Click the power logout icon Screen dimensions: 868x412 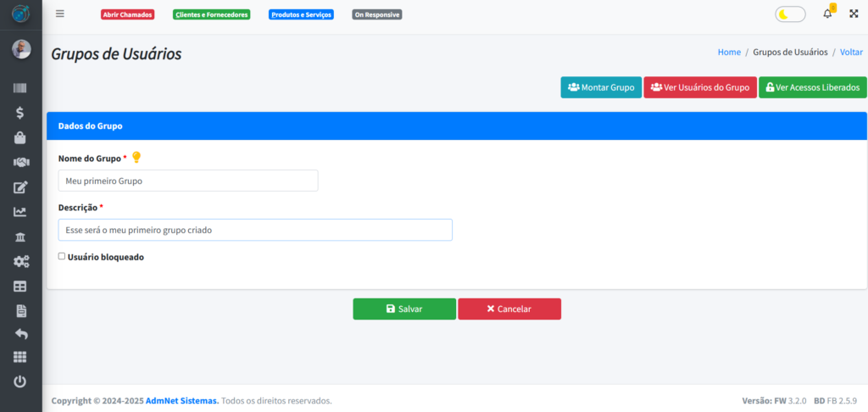20,381
